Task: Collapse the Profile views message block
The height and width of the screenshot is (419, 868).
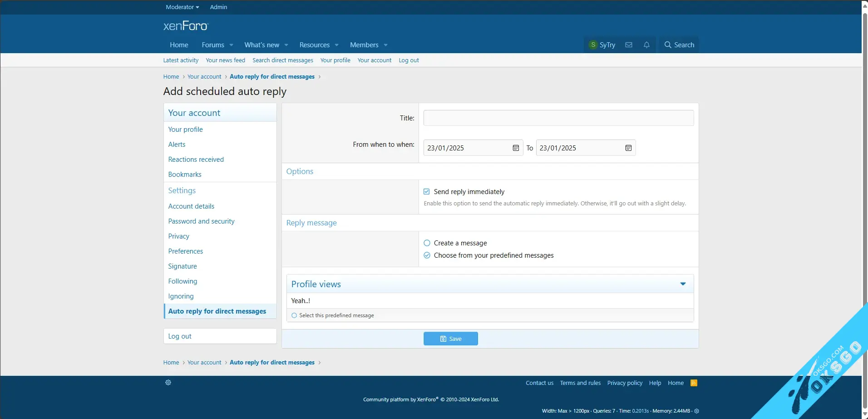Action: 683,284
